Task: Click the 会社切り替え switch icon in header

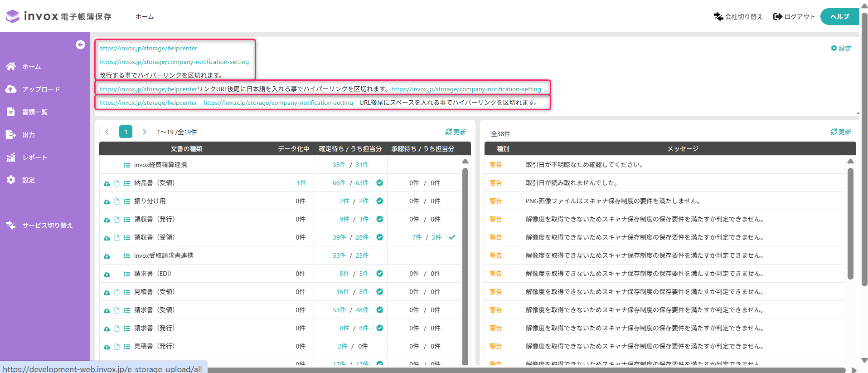Action: click(x=718, y=17)
